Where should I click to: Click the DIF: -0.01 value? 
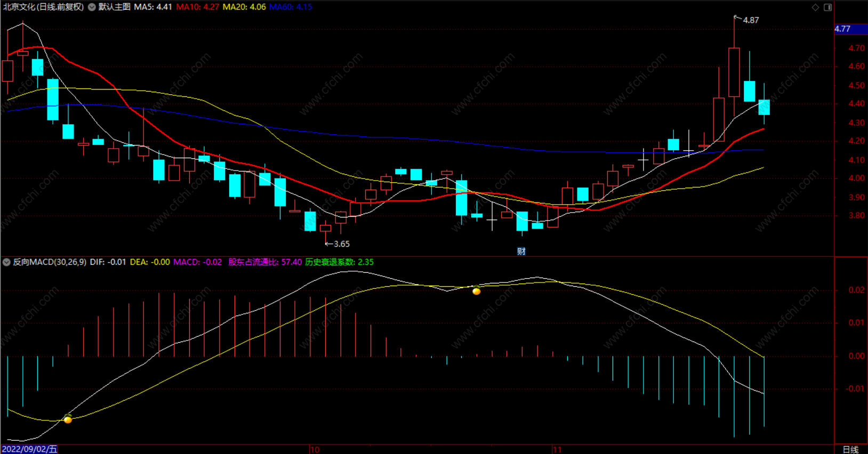point(108,262)
